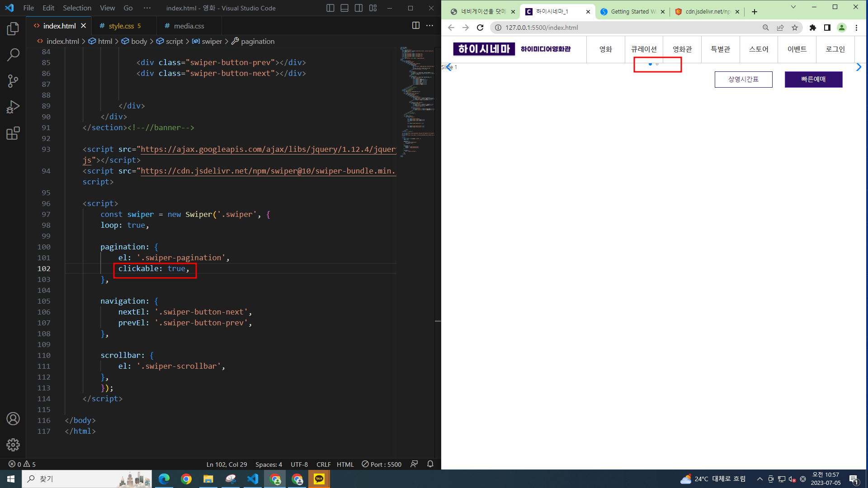
Task: Open the Explorer view in activity bar
Action: [x=13, y=29]
